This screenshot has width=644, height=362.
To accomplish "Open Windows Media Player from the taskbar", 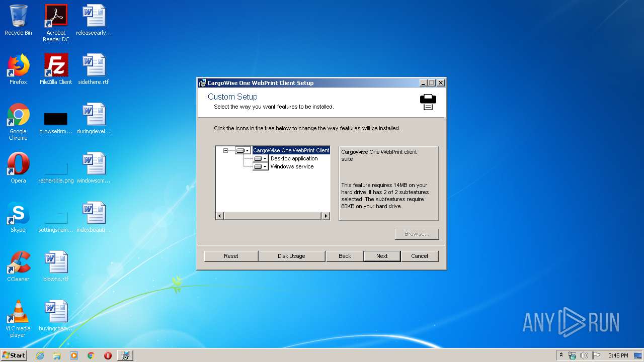I will pyautogui.click(x=74, y=355).
